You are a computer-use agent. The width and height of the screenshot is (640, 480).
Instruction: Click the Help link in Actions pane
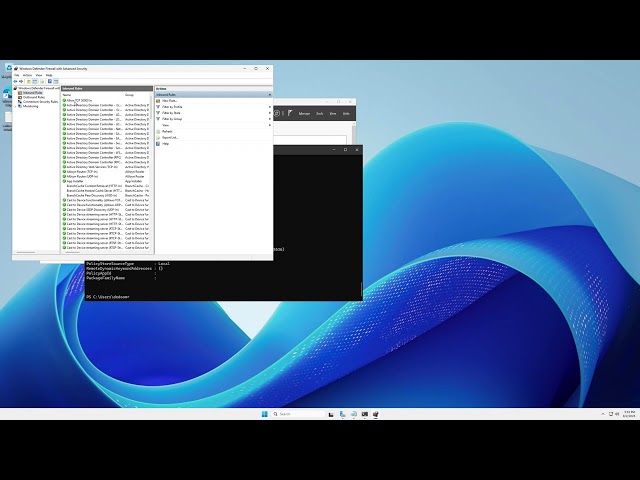pos(165,144)
